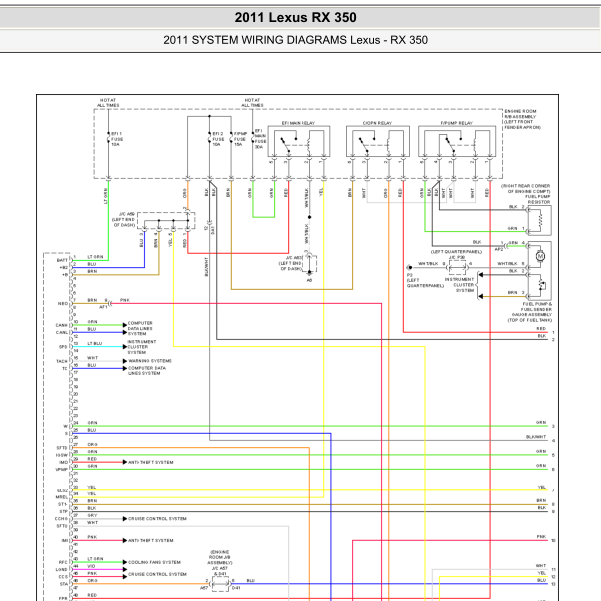Click the 'FPR' terminal label
This screenshot has width=601, height=601.
click(x=63, y=598)
